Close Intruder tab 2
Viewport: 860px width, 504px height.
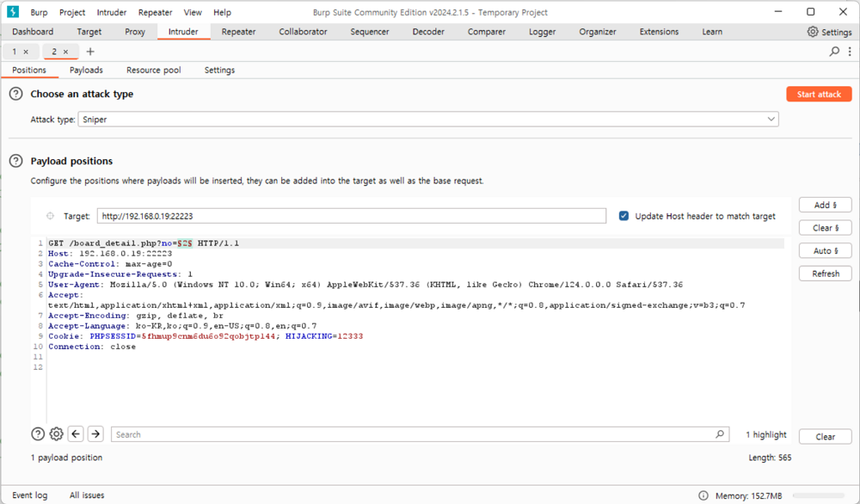click(66, 52)
